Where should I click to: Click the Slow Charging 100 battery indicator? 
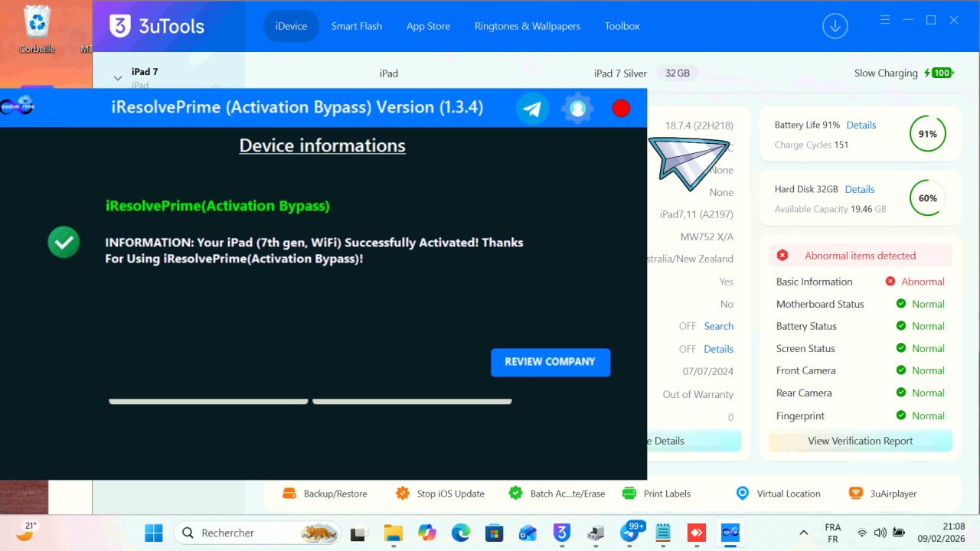click(x=903, y=73)
